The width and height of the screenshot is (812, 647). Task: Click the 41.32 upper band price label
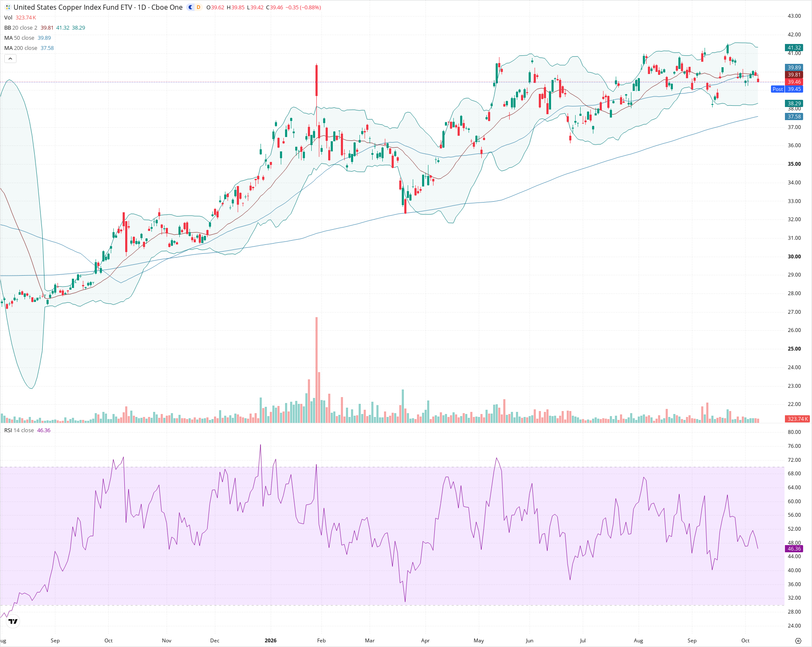point(794,48)
